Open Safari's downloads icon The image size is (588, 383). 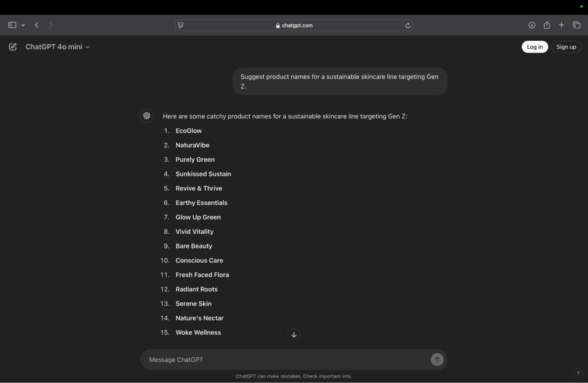(x=532, y=25)
